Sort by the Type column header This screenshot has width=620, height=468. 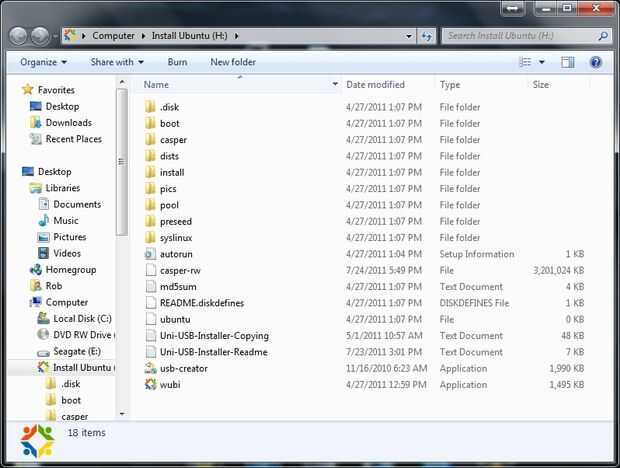(x=450, y=85)
